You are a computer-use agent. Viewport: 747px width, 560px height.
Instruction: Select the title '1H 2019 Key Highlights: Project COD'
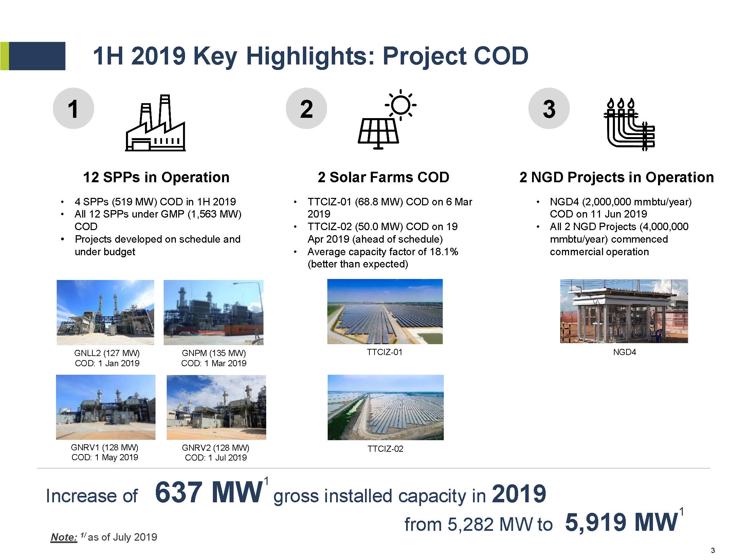click(x=311, y=56)
